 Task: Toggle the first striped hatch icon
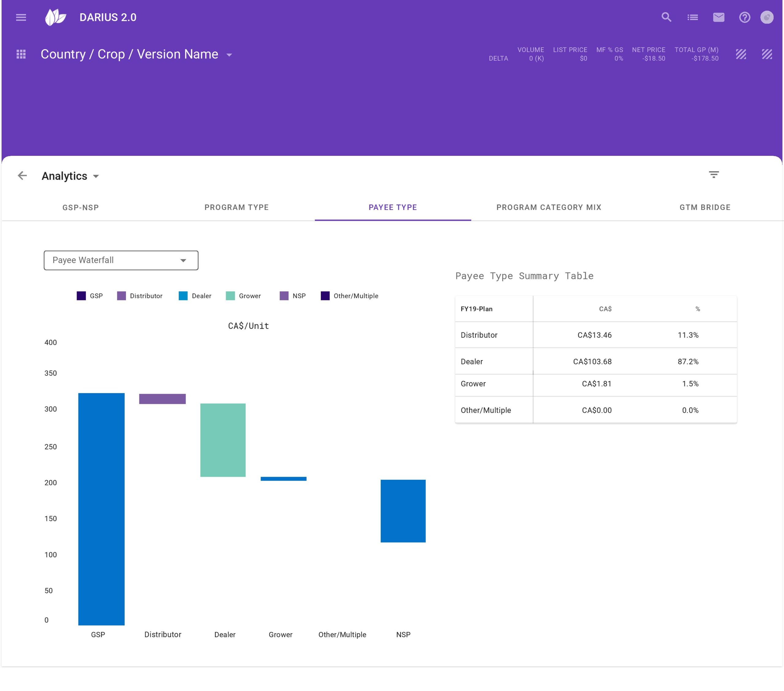(x=741, y=54)
